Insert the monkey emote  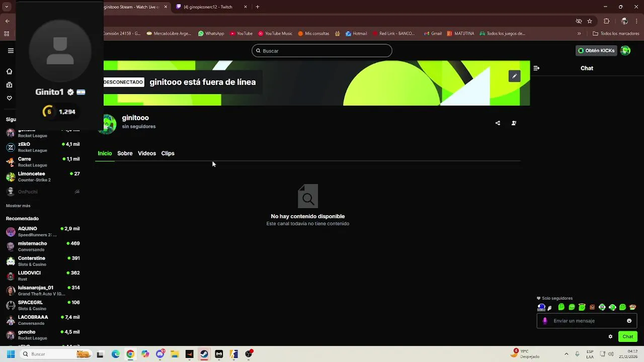click(x=633, y=307)
